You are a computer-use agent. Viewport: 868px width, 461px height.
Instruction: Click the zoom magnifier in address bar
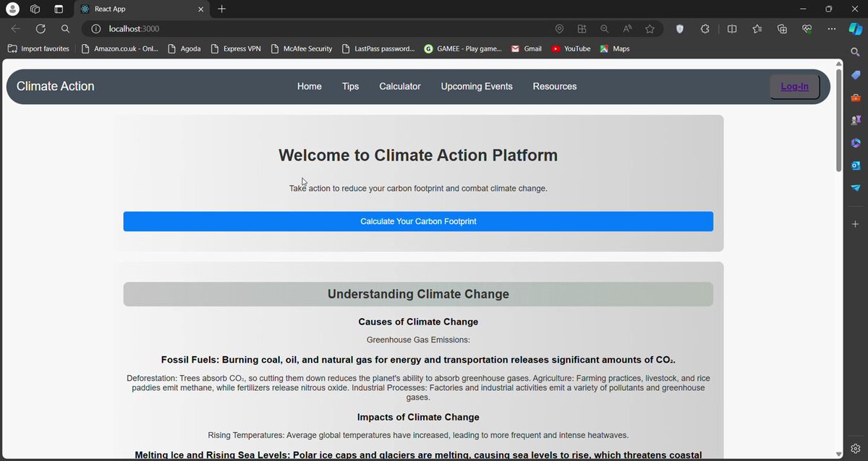[604, 29]
